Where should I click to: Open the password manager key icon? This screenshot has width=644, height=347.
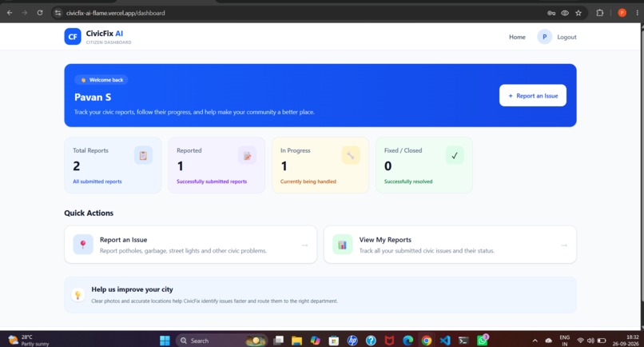pyautogui.click(x=551, y=13)
